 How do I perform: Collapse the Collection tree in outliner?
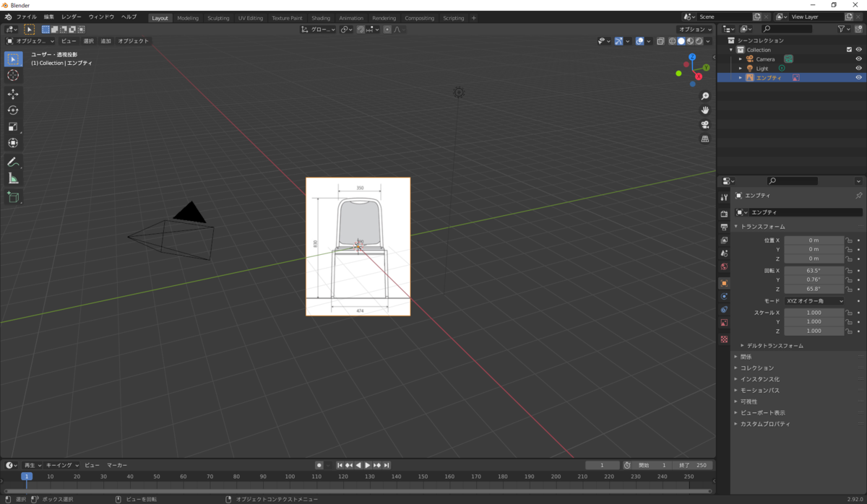tap(731, 50)
